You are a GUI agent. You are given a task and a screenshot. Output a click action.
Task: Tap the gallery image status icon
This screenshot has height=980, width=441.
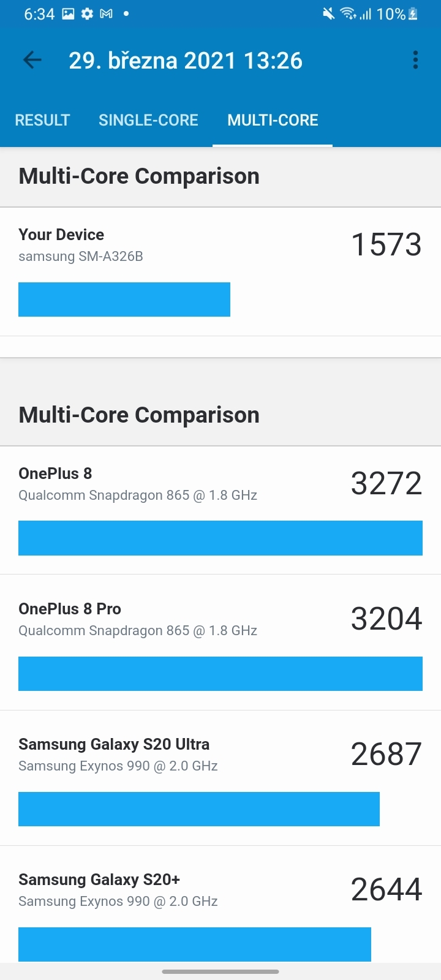point(68,13)
